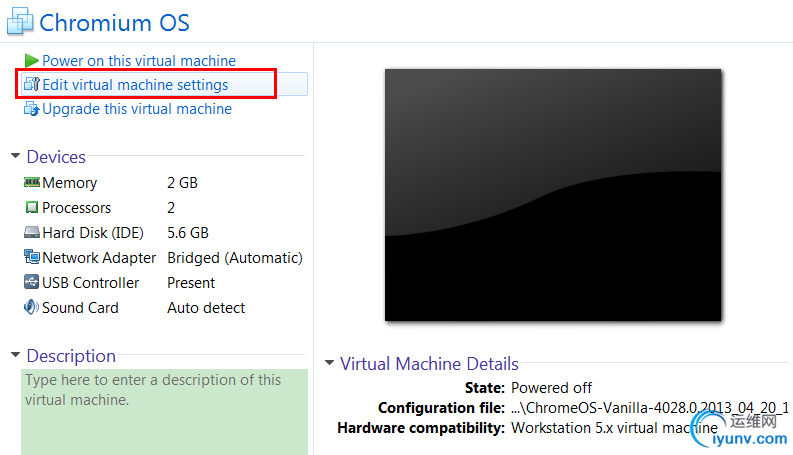Click the Chromium OS tab icon
Image resolution: width=793 pixels, height=455 pixels.
coord(18,22)
